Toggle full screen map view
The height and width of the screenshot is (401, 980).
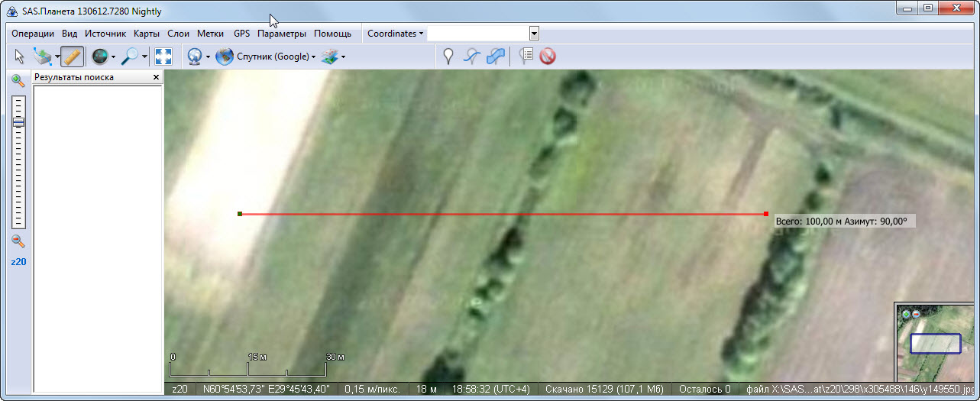click(x=163, y=57)
